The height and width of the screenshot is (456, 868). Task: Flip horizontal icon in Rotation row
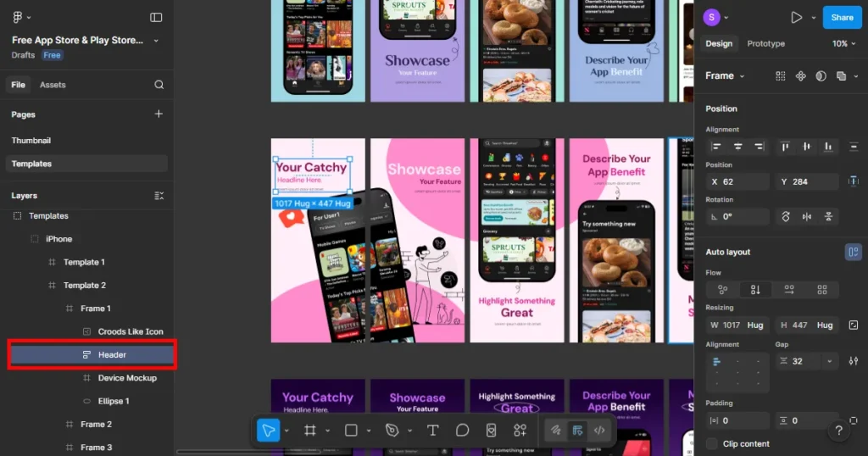pos(807,216)
